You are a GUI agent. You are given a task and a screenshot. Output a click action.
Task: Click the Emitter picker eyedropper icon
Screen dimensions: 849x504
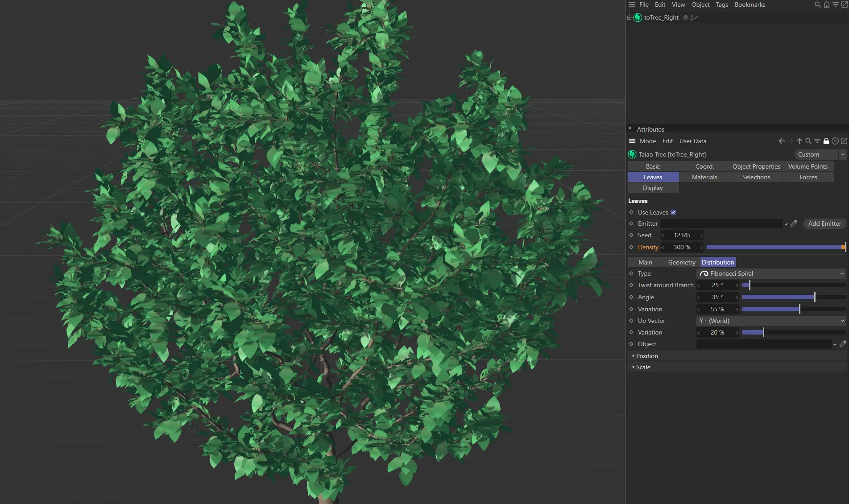click(x=794, y=223)
